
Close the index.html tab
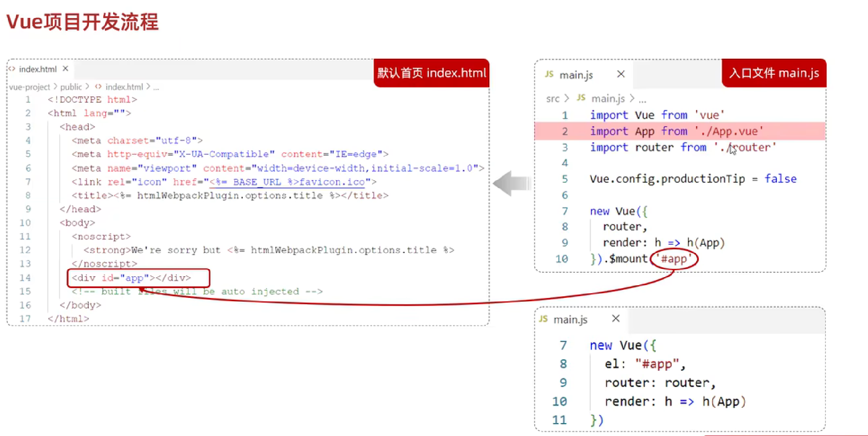tap(65, 69)
